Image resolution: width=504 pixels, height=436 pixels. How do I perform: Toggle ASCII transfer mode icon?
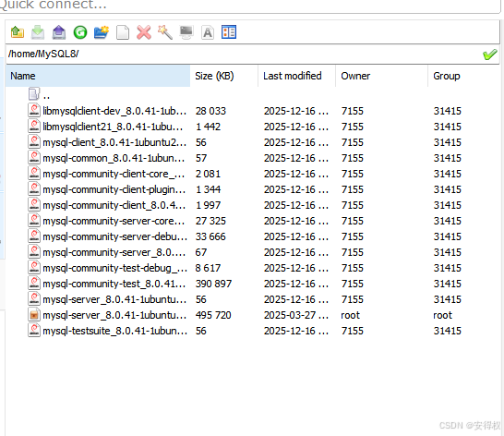point(208,32)
